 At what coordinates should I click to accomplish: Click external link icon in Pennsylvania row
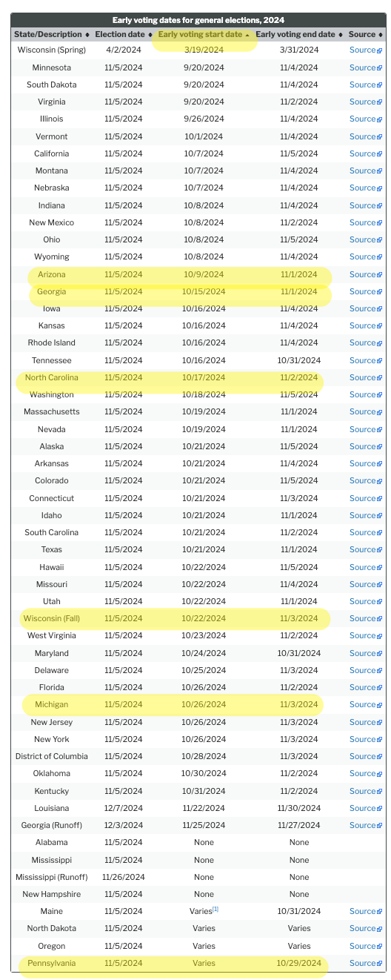380,964
